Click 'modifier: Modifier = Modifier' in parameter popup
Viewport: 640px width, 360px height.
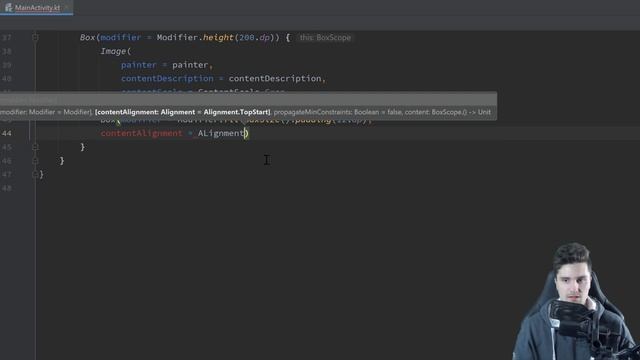pyautogui.click(x=45, y=112)
